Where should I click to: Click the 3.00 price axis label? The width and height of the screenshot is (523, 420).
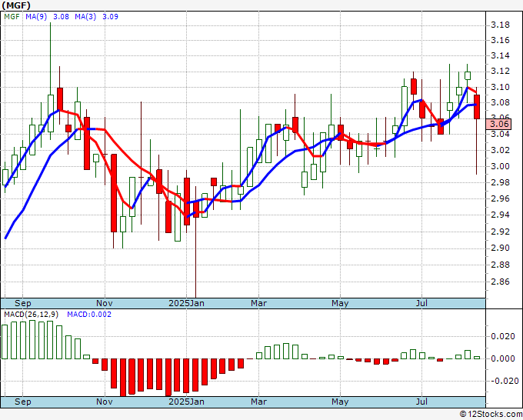[501, 166]
